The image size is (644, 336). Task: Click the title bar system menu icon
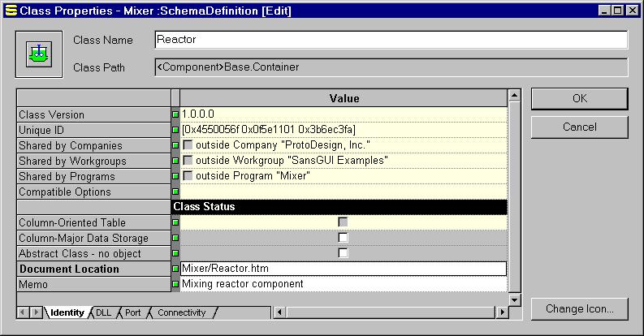[x=11, y=11]
